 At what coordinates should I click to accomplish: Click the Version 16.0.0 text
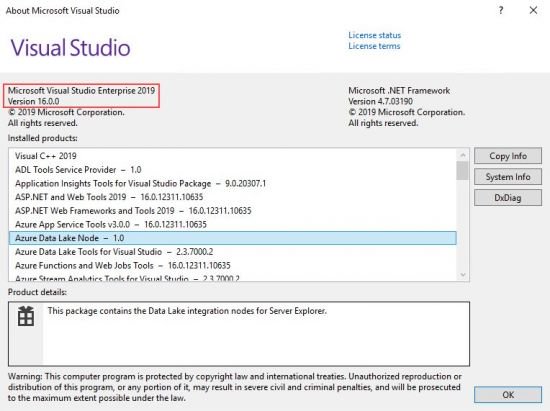[x=33, y=101]
